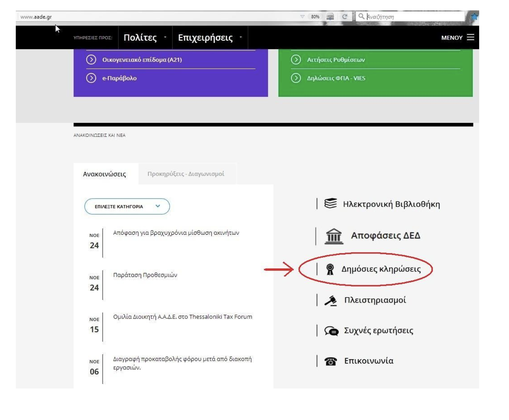509x420 pixels.
Task: Open the Επικοινωνία link
Action: (x=369, y=361)
